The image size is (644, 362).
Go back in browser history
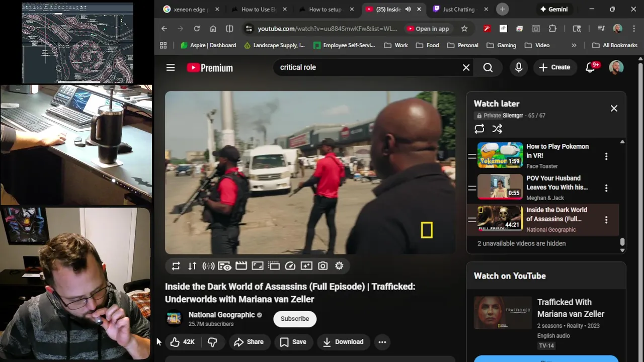click(164, 29)
